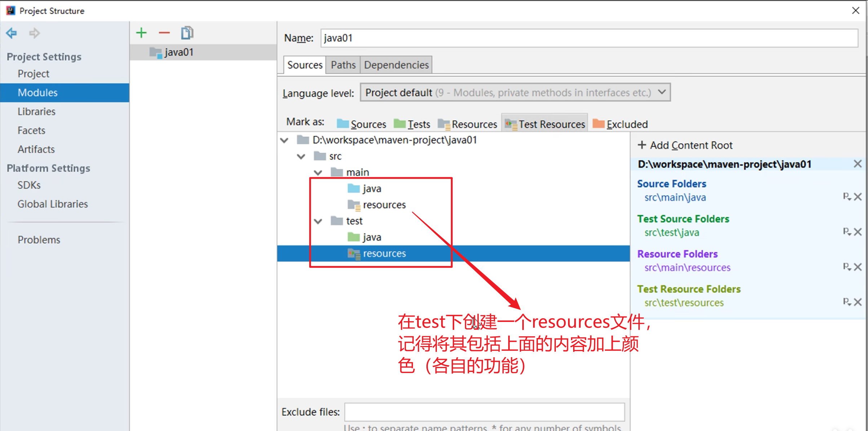This screenshot has height=431, width=868.
Task: Open the Paths tab
Action: pos(343,65)
